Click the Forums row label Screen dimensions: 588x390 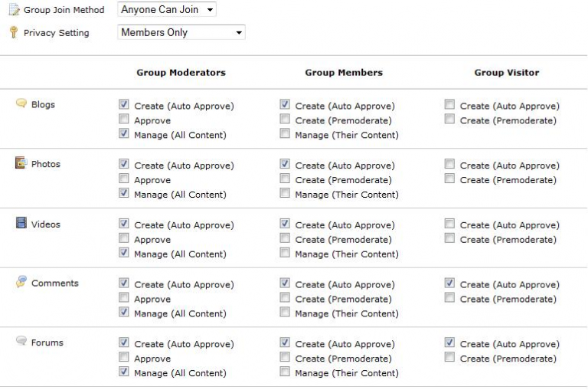[47, 342]
